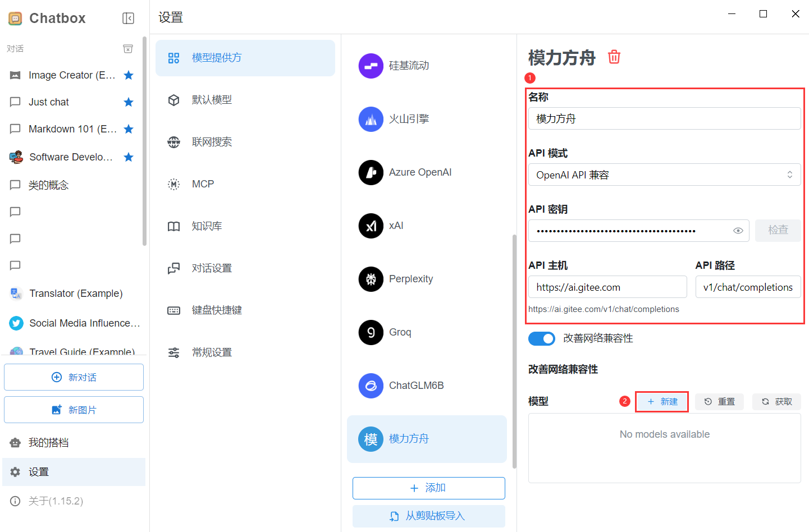Click the API 主机 input field
This screenshot has height=532, width=809.
pos(607,287)
